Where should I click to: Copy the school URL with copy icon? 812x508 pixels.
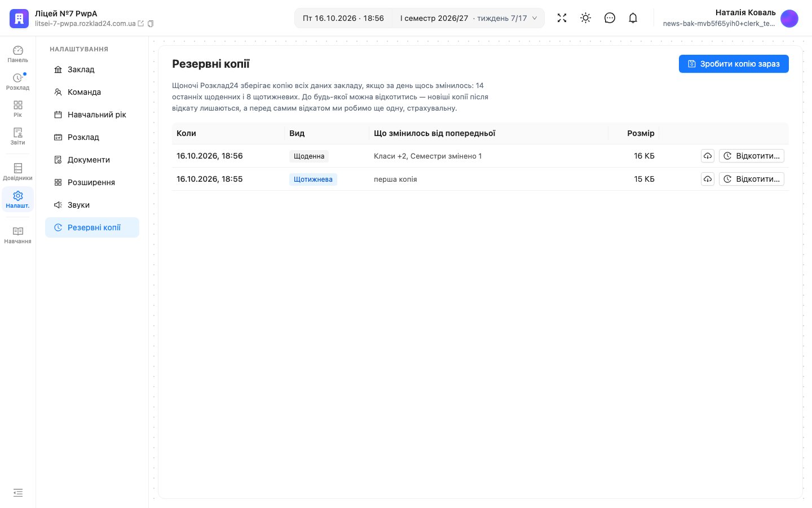click(x=151, y=24)
